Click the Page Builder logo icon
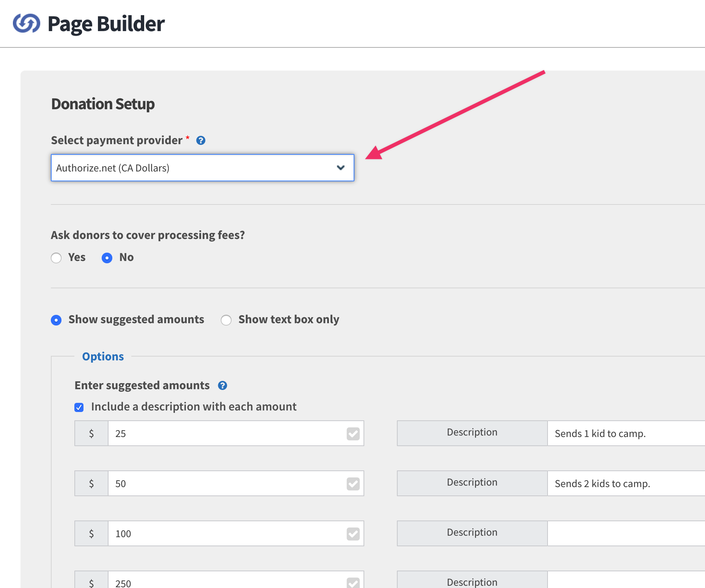 pyautogui.click(x=26, y=24)
